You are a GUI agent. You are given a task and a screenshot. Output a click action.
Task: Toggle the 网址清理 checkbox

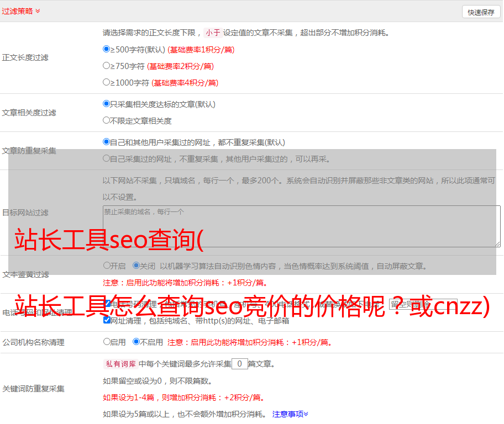click(x=107, y=320)
